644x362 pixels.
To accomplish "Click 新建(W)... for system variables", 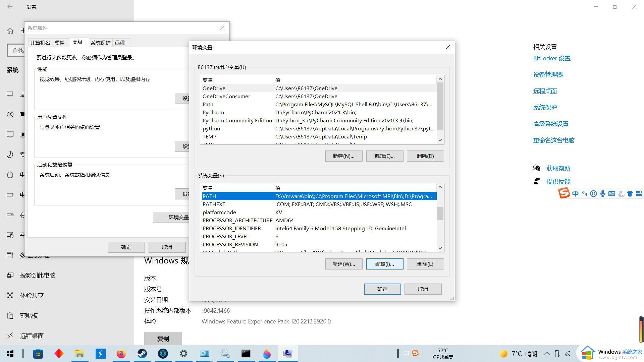I will (344, 264).
